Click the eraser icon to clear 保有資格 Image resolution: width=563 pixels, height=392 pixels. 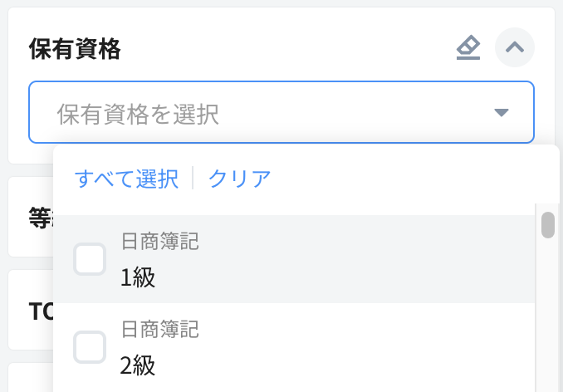point(468,48)
